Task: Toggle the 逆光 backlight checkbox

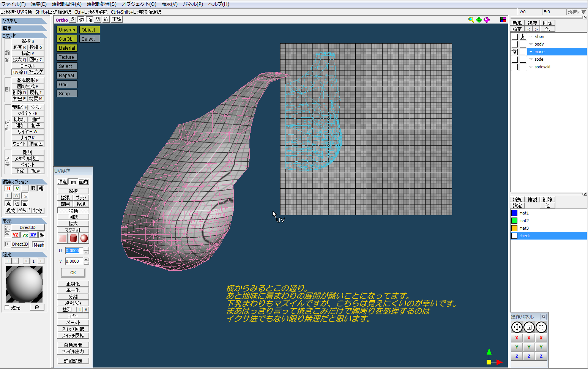Action: tap(7, 307)
